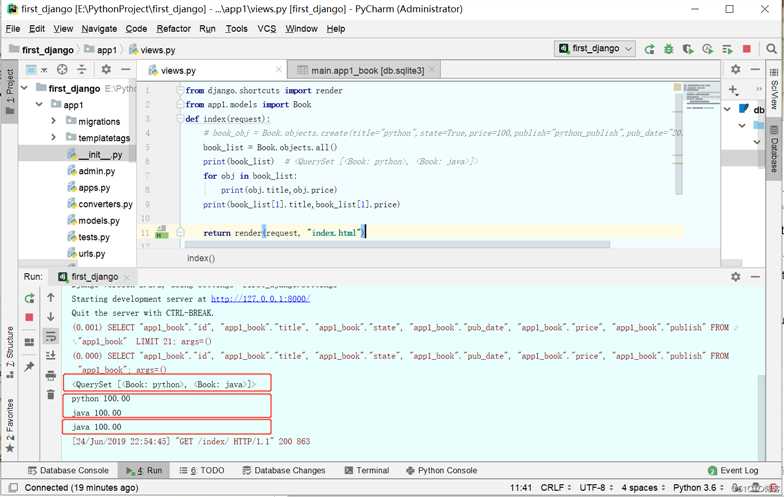Image resolution: width=784 pixels, height=497 pixels.
Task: Rerun first_django from the main toolbar
Action: pyautogui.click(x=650, y=49)
